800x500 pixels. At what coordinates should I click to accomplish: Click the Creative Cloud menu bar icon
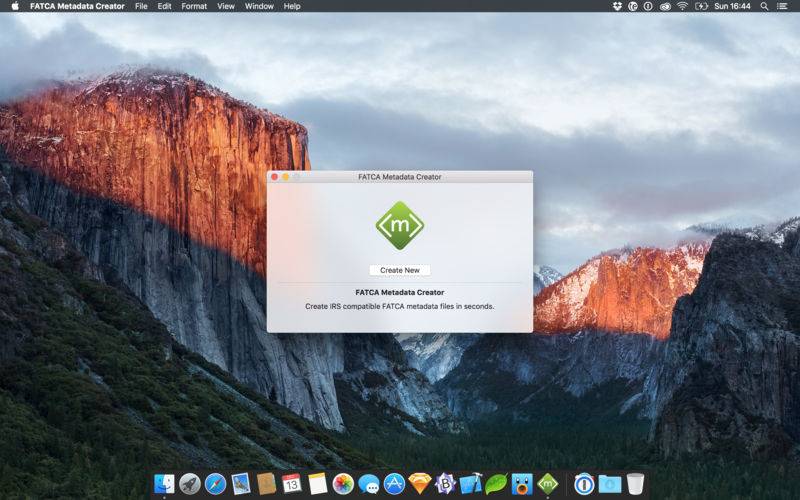pos(665,6)
